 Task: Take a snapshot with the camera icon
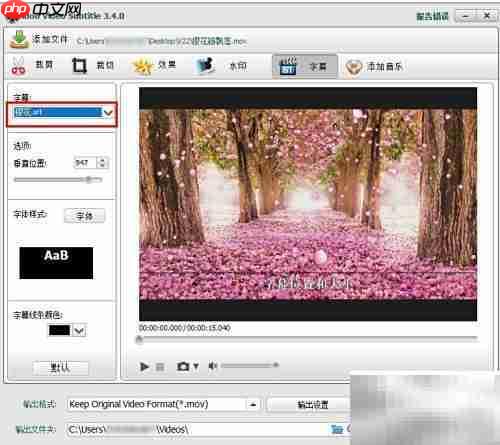183,367
